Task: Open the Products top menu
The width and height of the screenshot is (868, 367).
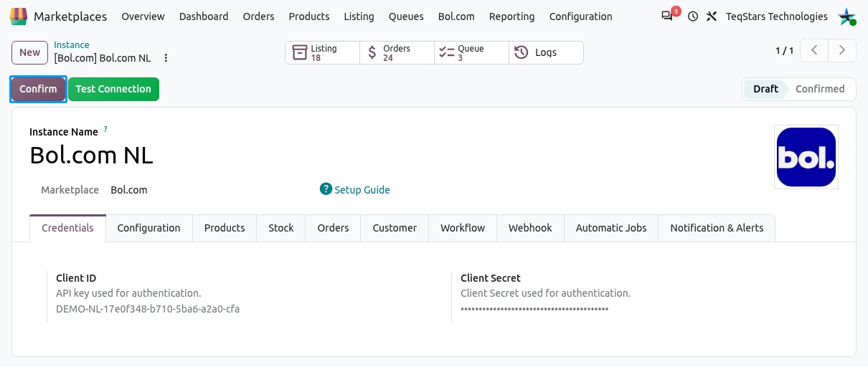Action: [309, 16]
